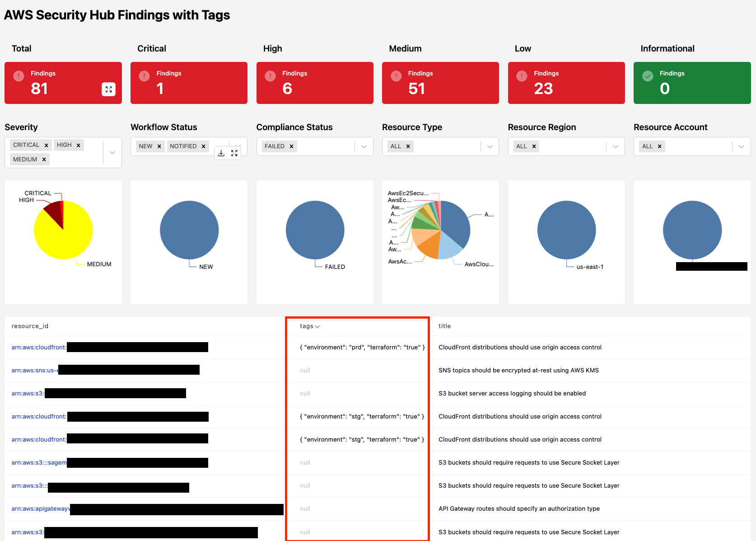Open the Resource Type dropdown
756x541 pixels.
pos(490,146)
